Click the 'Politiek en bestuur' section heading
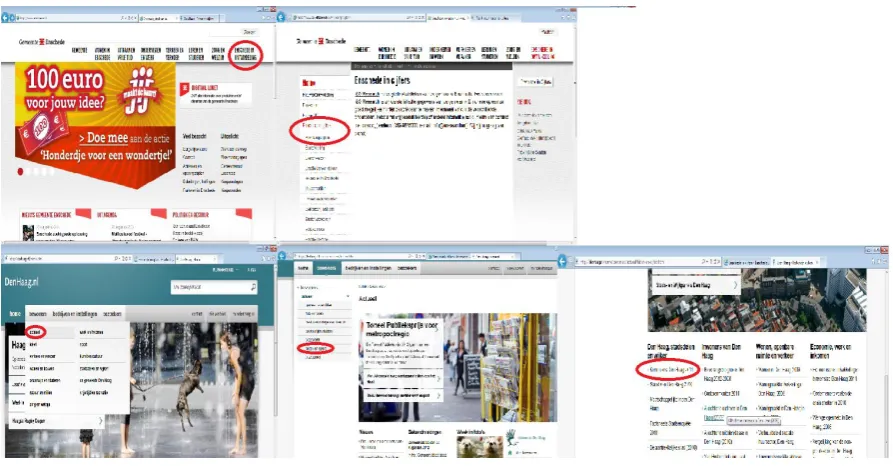 pyautogui.click(x=190, y=215)
